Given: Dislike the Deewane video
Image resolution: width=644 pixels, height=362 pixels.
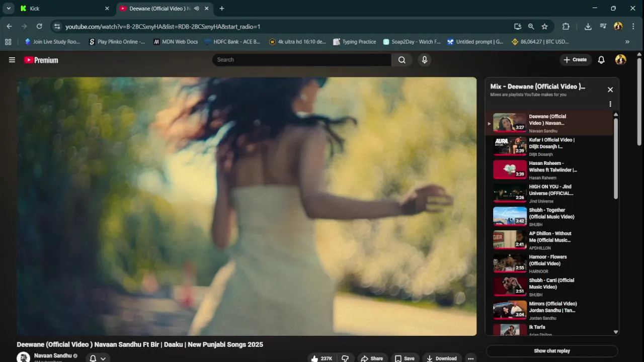Looking at the screenshot, I should (x=345, y=358).
